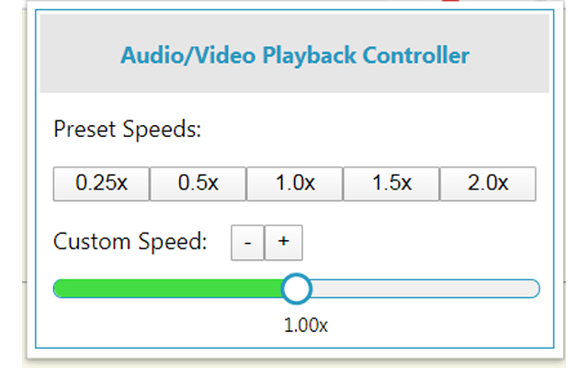Increase custom speed with plus button
This screenshot has width=588, height=368.
tap(283, 243)
